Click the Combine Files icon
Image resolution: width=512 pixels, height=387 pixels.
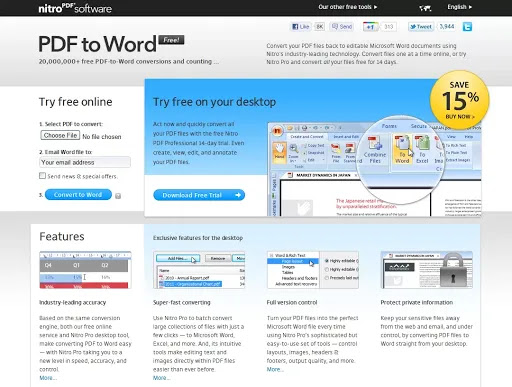pos(375,149)
